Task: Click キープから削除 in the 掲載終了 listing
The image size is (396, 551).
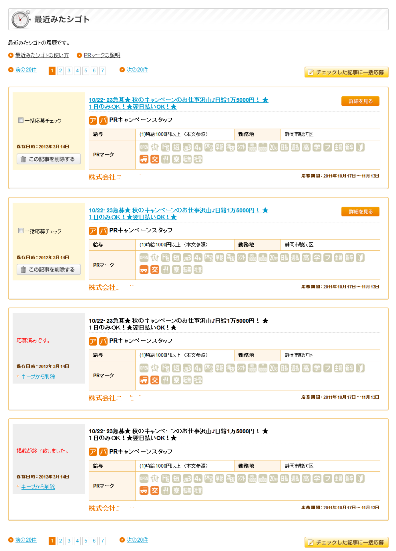Action: 38,487
